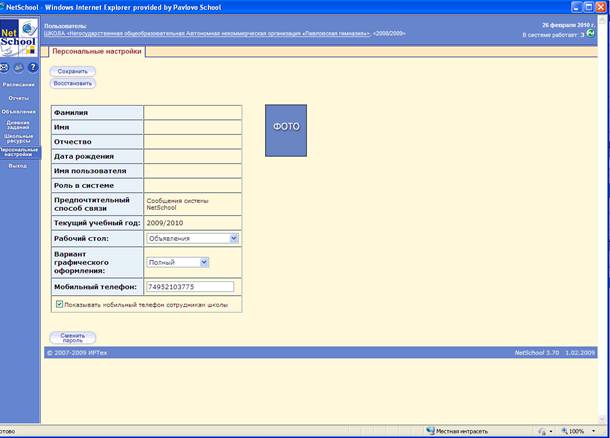This screenshot has width=610, height=438.
Task: Click the 'Сменить пароль' button
Action: tap(72, 338)
